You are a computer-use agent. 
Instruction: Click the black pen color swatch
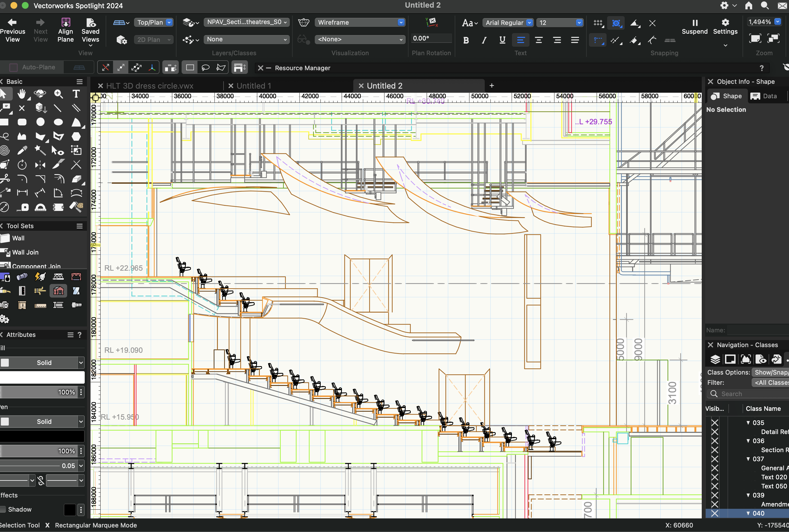pos(42,436)
